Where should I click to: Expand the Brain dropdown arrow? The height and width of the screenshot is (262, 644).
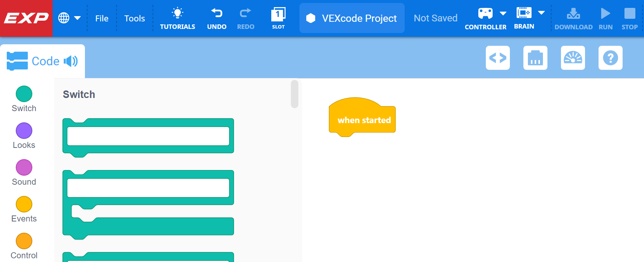point(541,13)
